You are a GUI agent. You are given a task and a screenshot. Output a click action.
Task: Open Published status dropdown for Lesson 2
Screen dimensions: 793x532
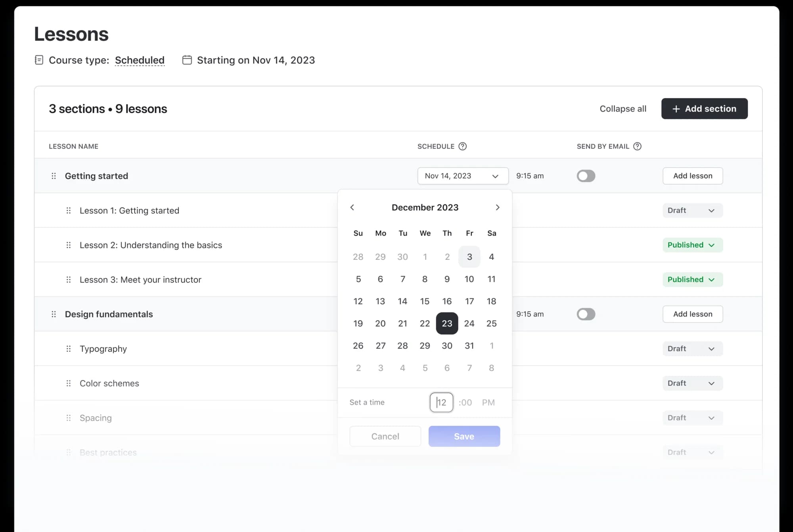pyautogui.click(x=692, y=245)
